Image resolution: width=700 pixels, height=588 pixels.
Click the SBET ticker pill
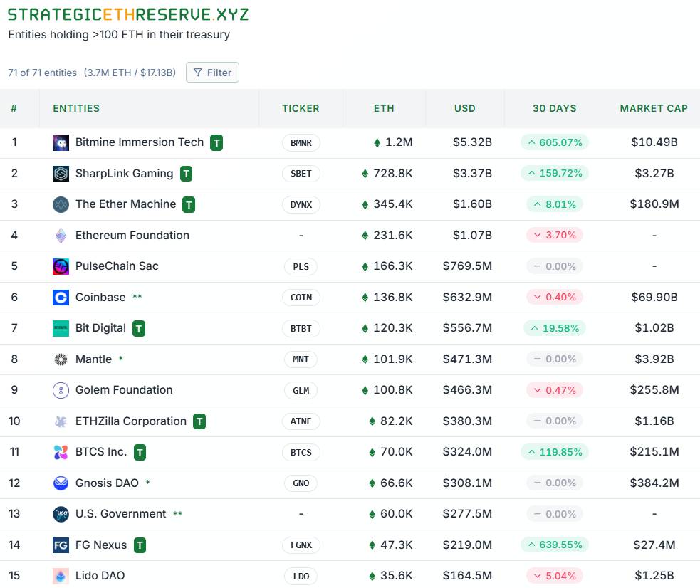coord(301,174)
